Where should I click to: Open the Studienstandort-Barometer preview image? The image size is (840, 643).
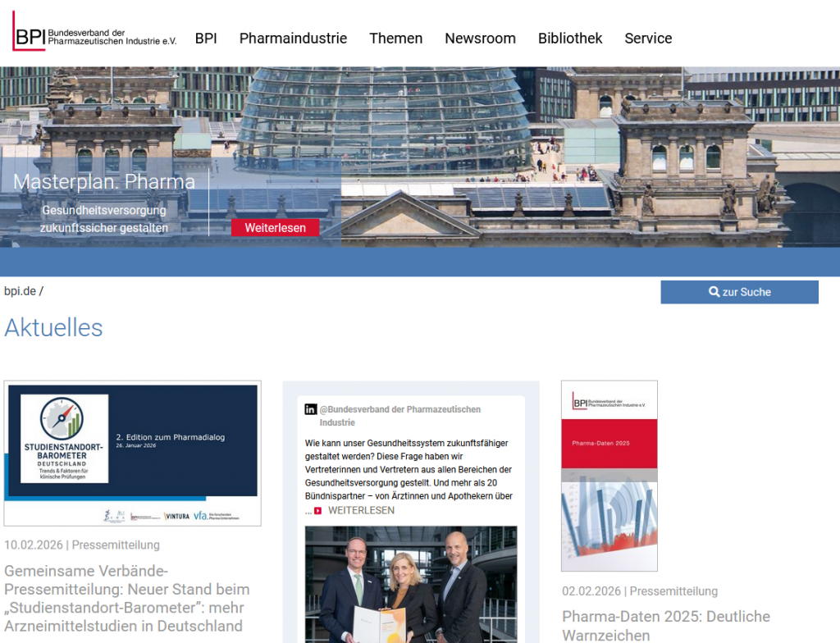(x=132, y=453)
